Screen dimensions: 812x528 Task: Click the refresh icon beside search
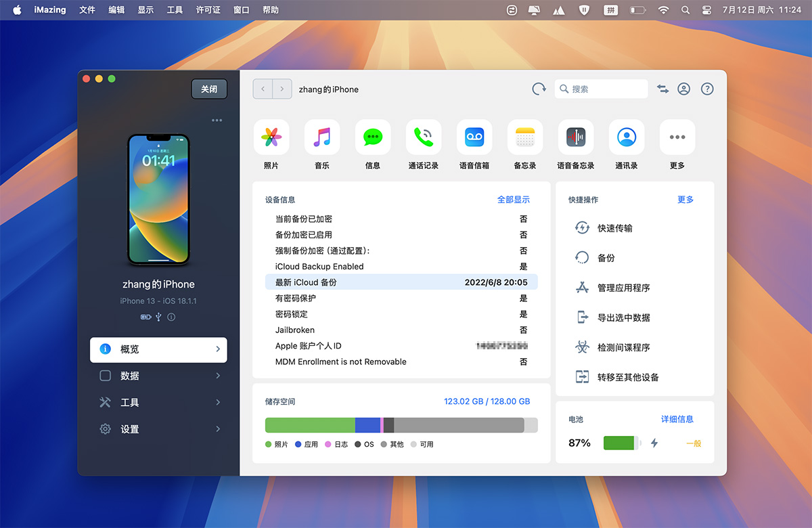[539, 89]
